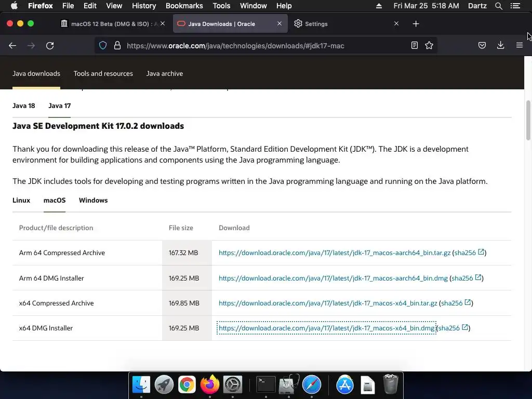
Task: Open the File menu
Action: pyautogui.click(x=68, y=6)
